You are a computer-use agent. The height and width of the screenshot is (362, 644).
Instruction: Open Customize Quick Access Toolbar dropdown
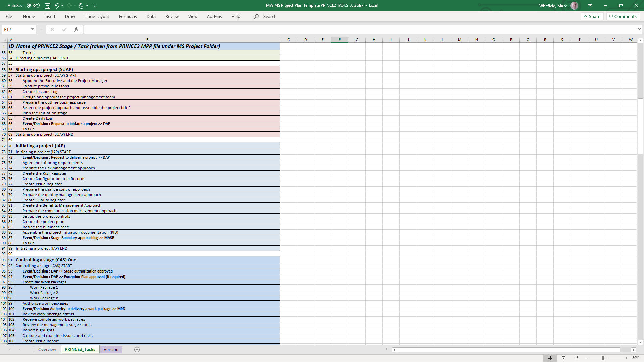95,6
